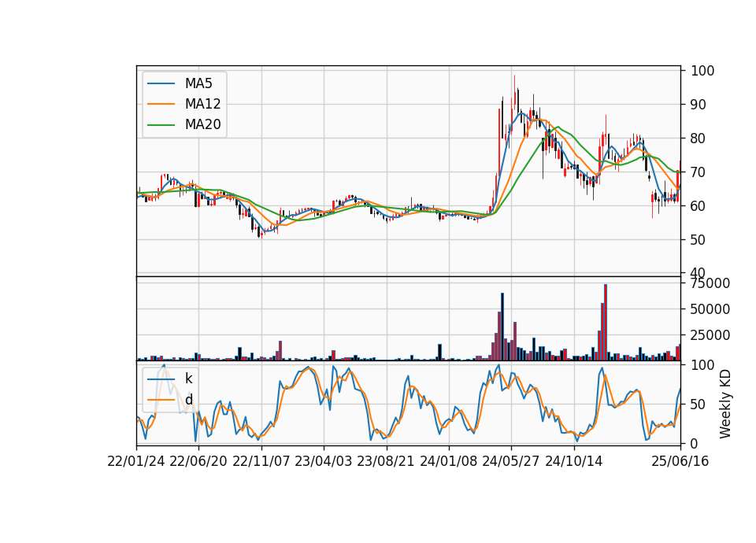
Task: Click the 90 price axis label
Action: click(698, 105)
